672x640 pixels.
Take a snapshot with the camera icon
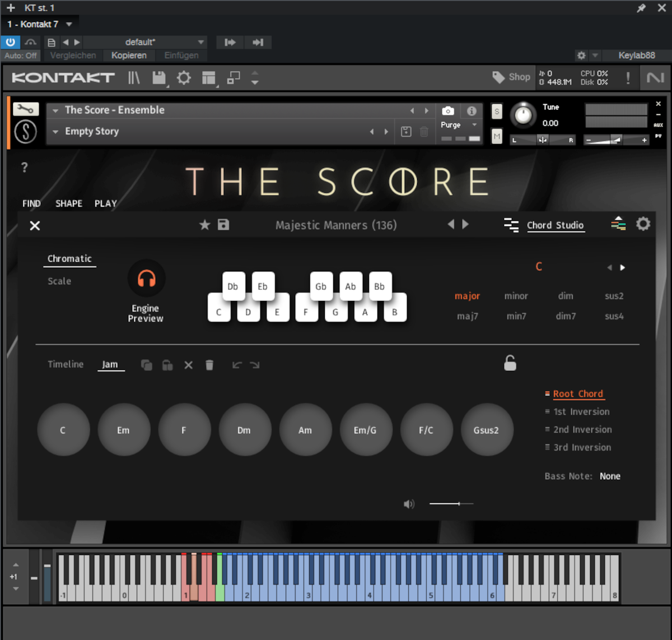[447, 111]
